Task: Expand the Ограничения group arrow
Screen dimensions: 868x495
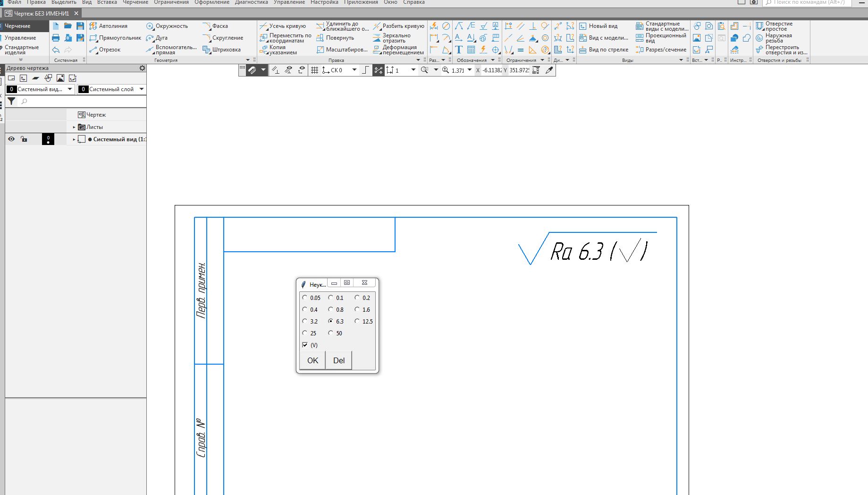Action: 542,60
